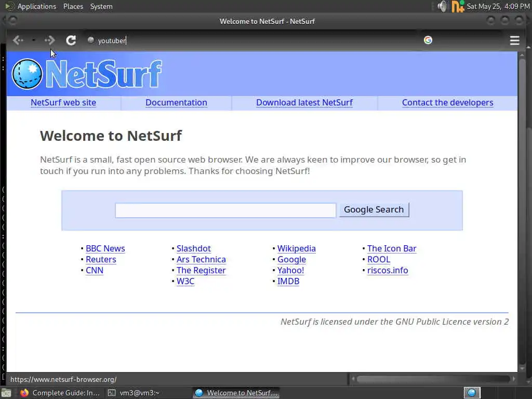Open The Icon Bar link
Screen dimensions: 532x399
click(392, 248)
